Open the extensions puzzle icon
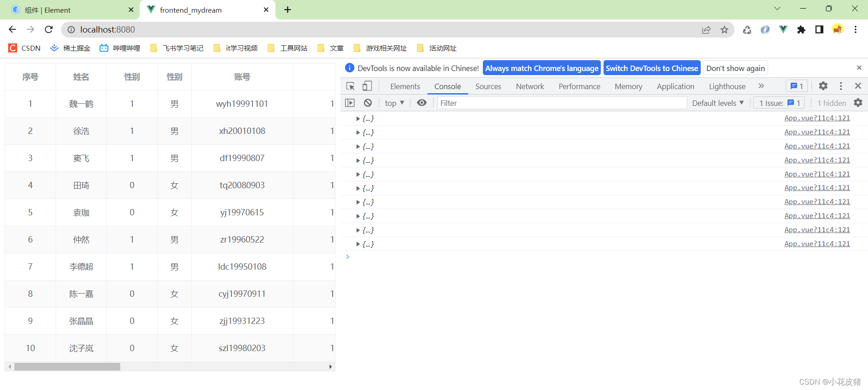Screen dimensions: 868x390 click(801, 30)
